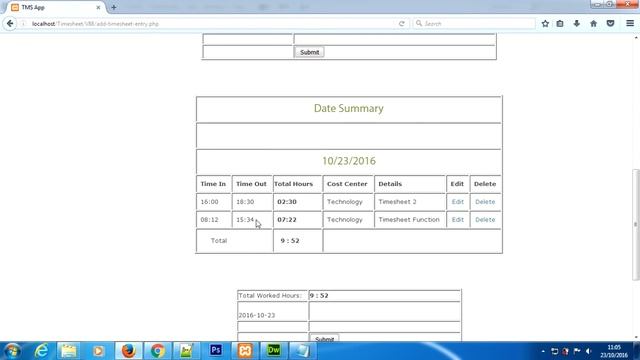The image size is (640, 360).
Task: Open the Pocket icon in toolbar
Action: [x=610, y=24]
